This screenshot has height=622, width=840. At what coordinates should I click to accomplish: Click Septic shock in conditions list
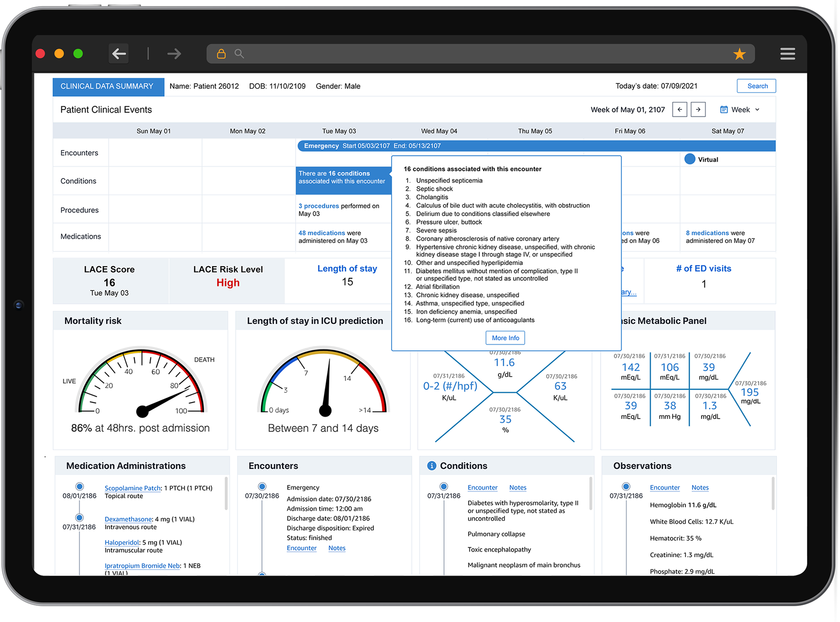434,189
